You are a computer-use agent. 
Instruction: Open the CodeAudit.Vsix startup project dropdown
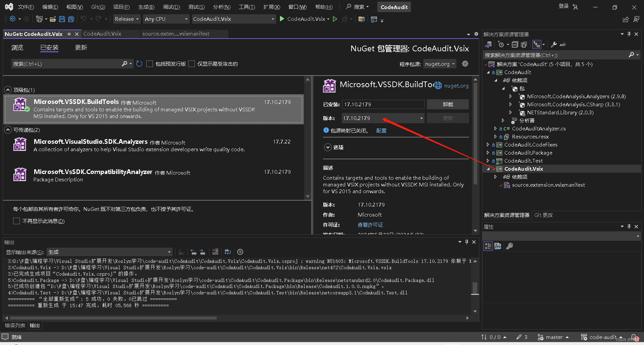click(x=234, y=19)
